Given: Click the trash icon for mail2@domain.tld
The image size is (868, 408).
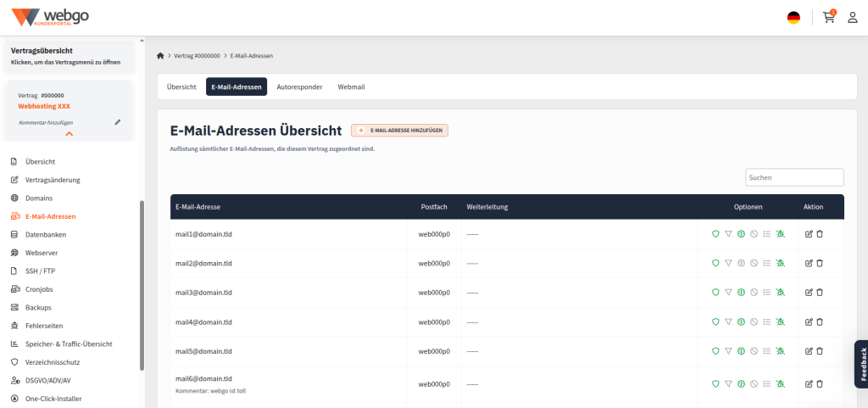Looking at the screenshot, I should click(820, 263).
